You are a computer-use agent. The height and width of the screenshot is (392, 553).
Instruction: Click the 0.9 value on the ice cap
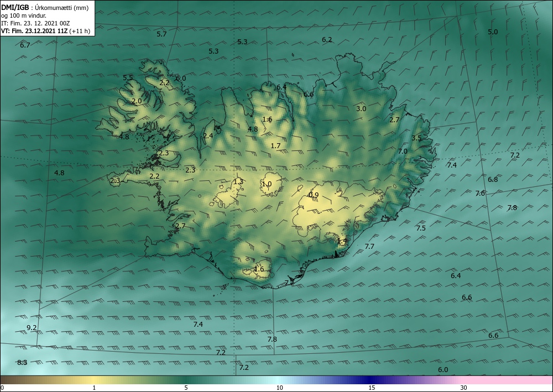click(314, 195)
